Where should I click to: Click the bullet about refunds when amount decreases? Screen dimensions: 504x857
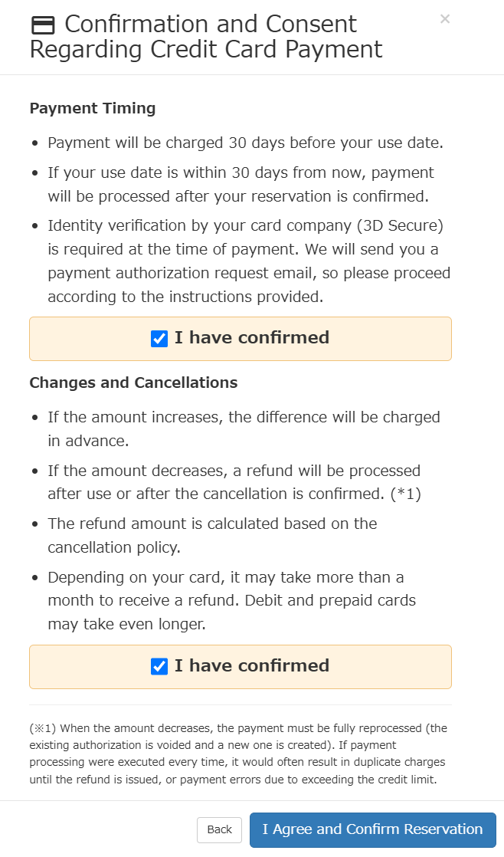(234, 482)
